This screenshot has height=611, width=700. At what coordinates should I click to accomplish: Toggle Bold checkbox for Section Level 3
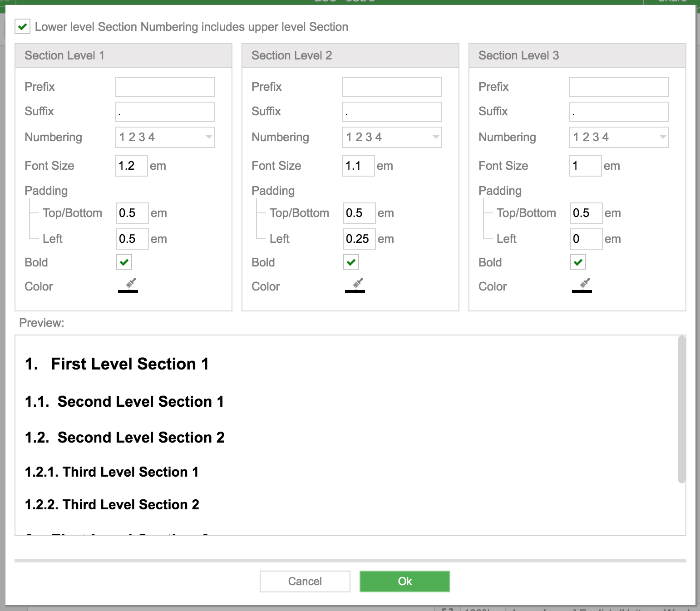pyautogui.click(x=578, y=262)
